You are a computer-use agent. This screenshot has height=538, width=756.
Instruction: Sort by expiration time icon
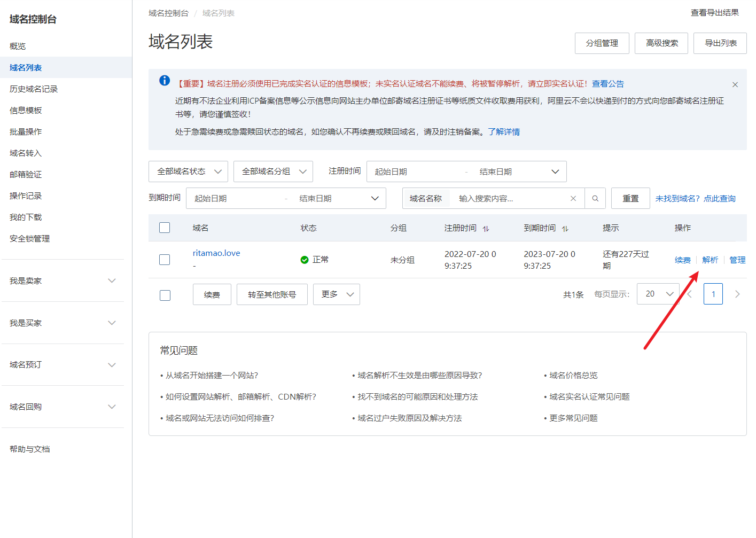(x=565, y=229)
